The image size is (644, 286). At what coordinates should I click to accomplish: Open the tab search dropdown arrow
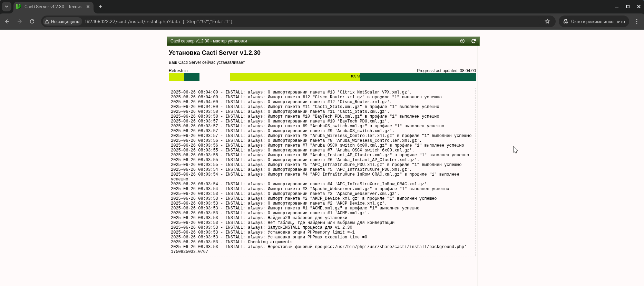click(6, 7)
